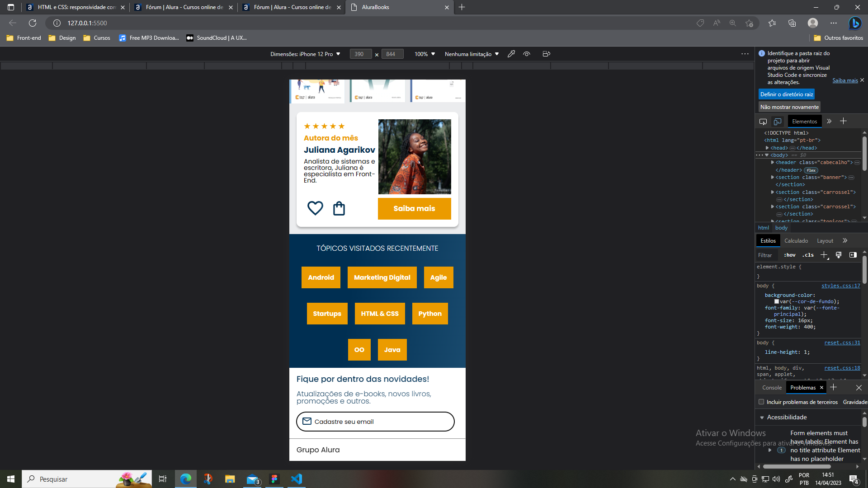Viewport: 868px width, 488px height.
Task: Open the 100% zoom dropdown
Action: (x=425, y=54)
